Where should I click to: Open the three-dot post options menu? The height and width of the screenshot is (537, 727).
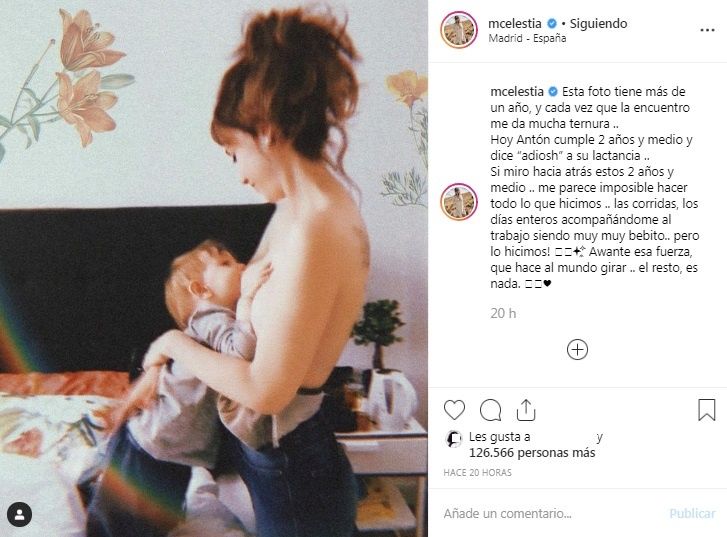(x=707, y=30)
